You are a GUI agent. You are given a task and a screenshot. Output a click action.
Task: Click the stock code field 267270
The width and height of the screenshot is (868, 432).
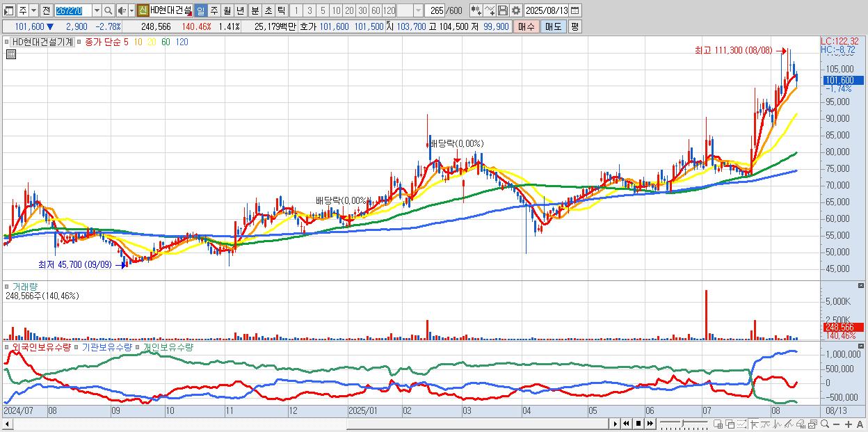(72, 10)
